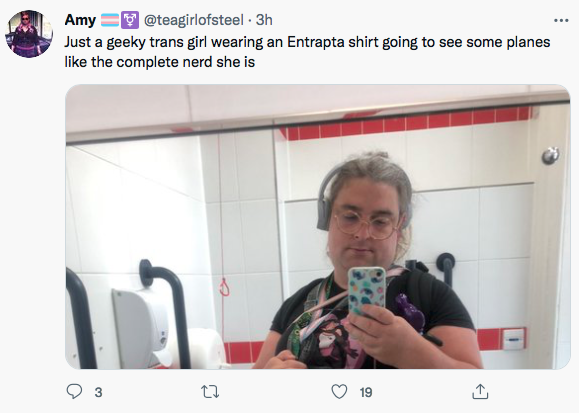
Task: Click the trans pride flag emoji
Action: tap(110, 20)
